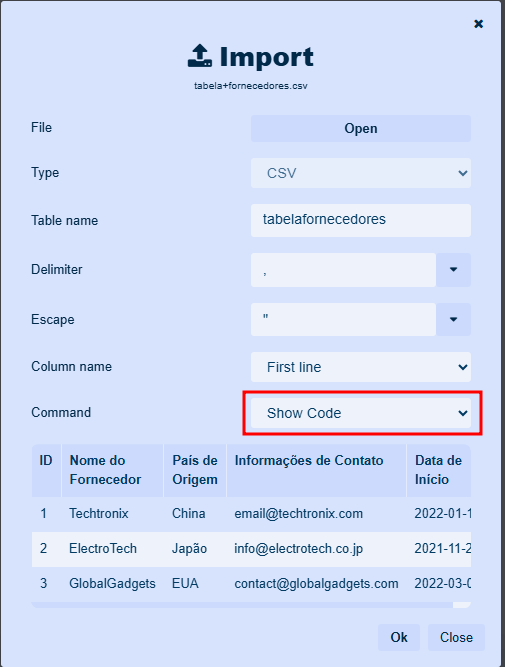Click the 2022-01-1 date cell

[x=439, y=513]
